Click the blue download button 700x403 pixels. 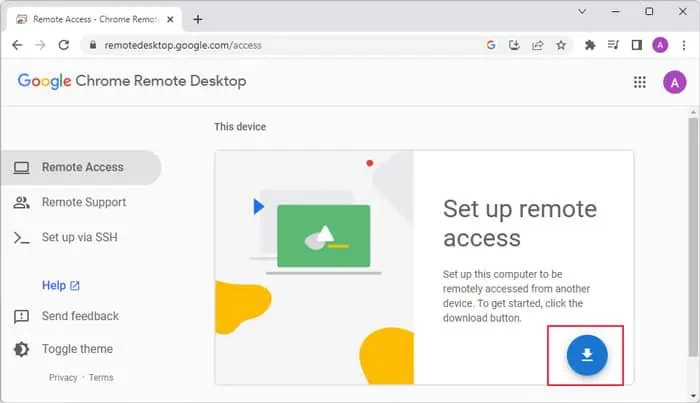pos(587,355)
